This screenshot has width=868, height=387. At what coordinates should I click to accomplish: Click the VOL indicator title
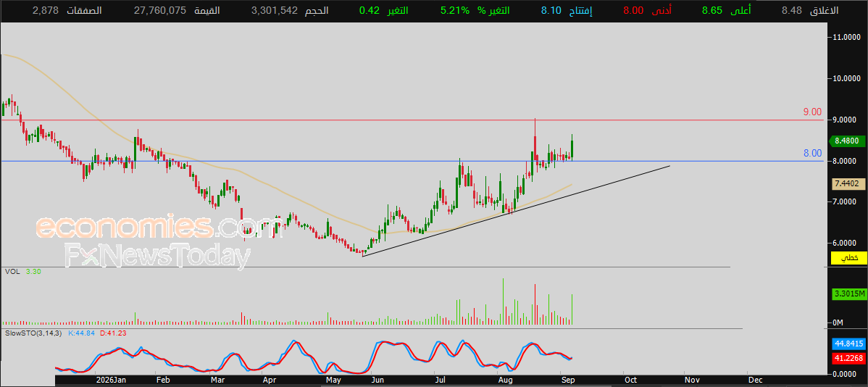pyautogui.click(x=11, y=272)
